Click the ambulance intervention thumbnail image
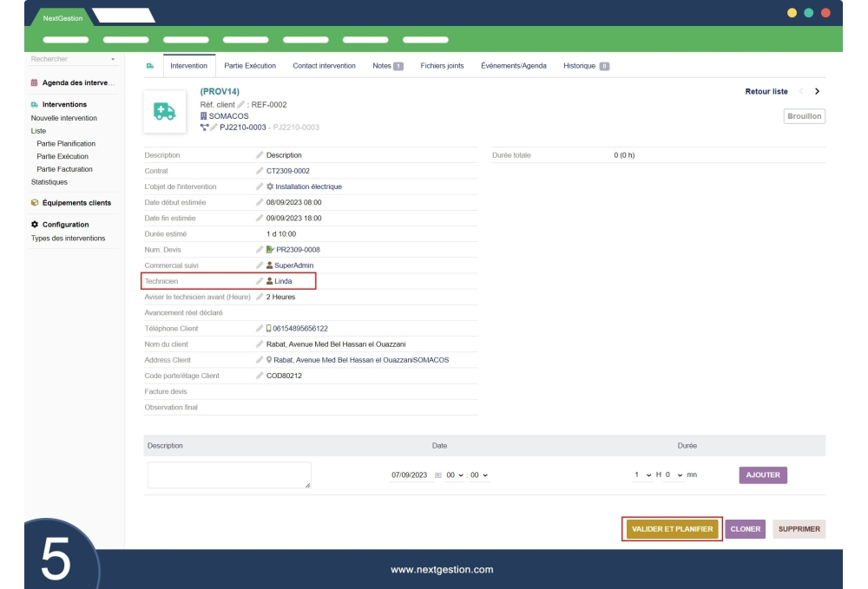Image resolution: width=868 pixels, height=589 pixels. (164, 111)
